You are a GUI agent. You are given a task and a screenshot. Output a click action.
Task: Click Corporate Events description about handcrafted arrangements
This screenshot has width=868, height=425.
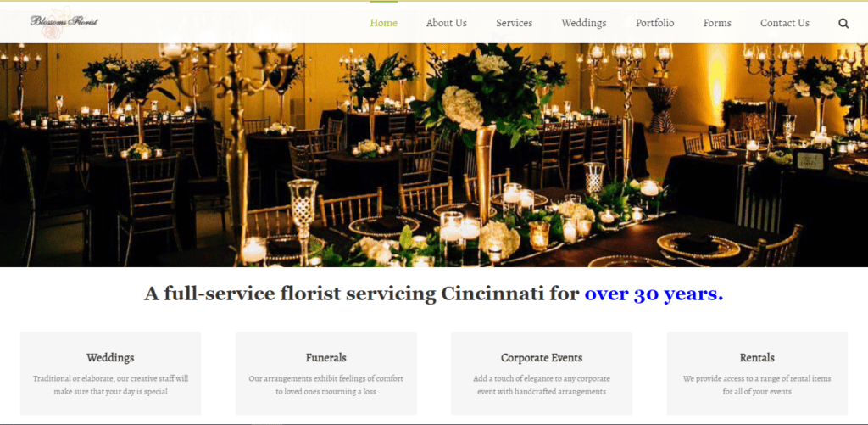click(x=542, y=385)
